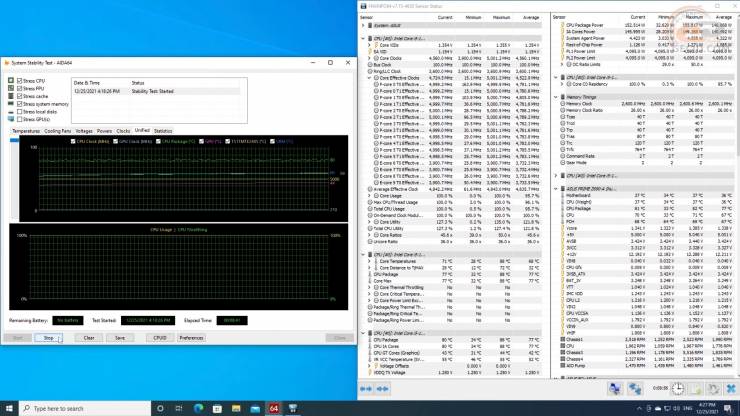Switch to the Powers tab
Viewport: 740px width, 416px height.
[x=104, y=131]
